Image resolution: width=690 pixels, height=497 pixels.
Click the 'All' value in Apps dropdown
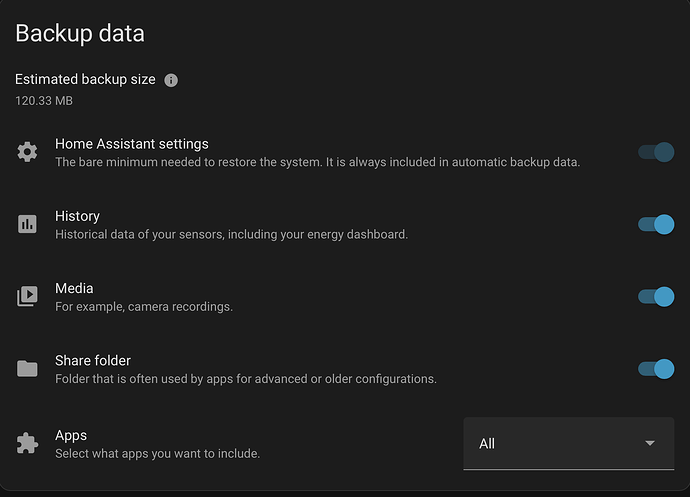click(487, 443)
